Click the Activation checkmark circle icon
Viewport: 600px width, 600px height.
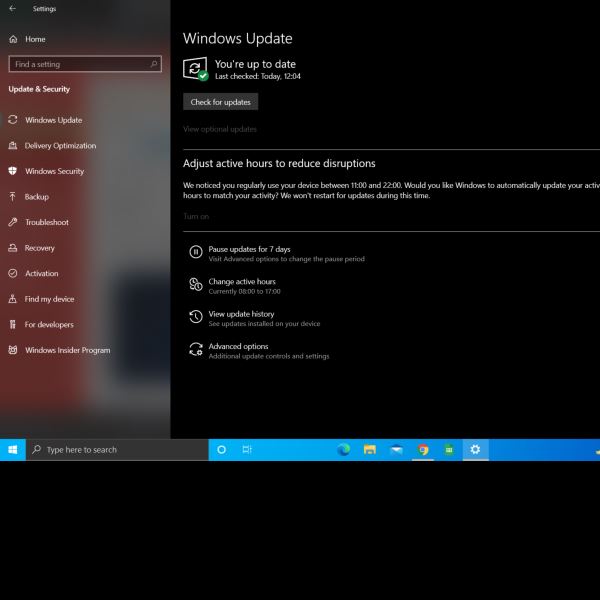(x=13, y=273)
